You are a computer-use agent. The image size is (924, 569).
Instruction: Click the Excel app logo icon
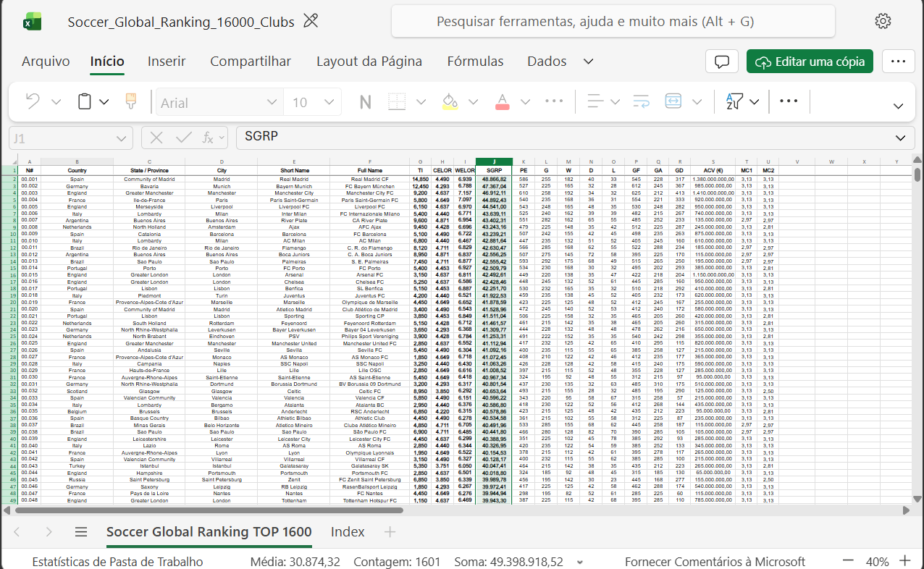32,22
